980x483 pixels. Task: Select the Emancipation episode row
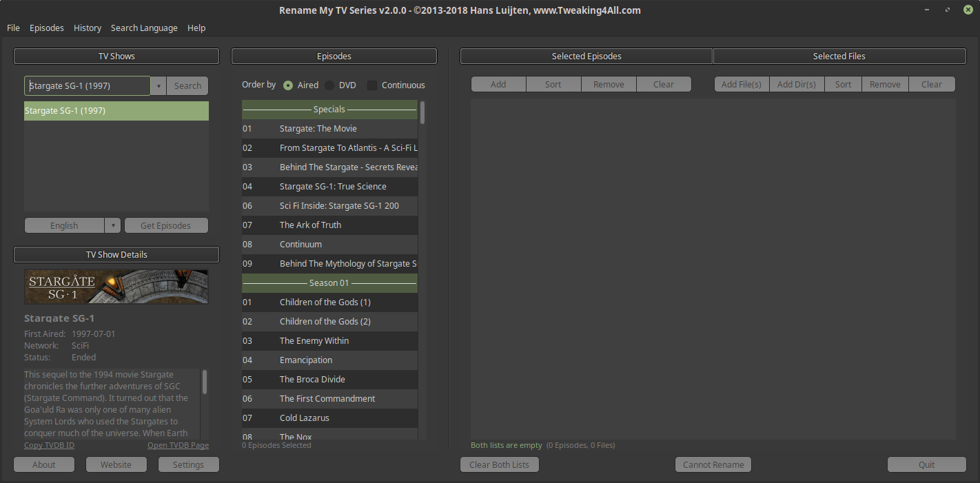point(329,360)
